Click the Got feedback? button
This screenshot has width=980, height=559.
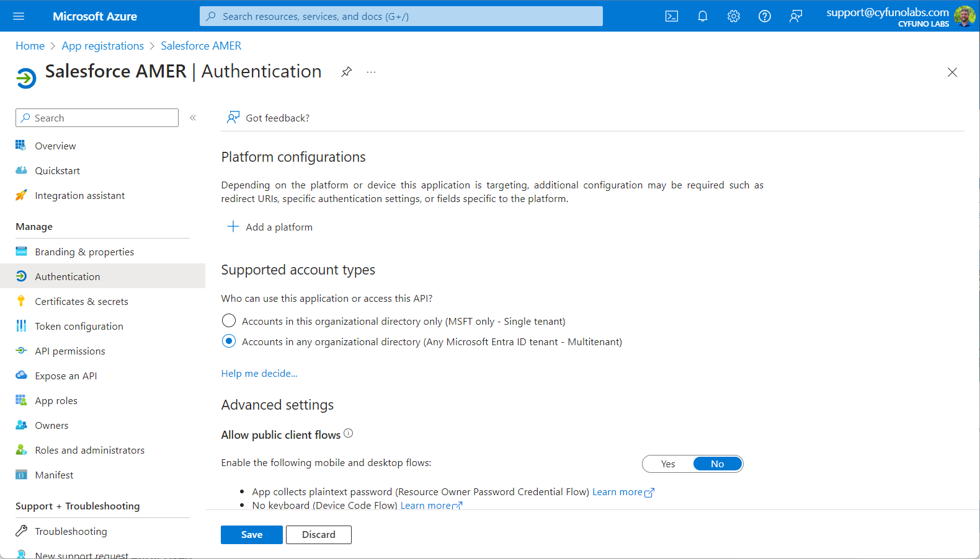coord(268,118)
